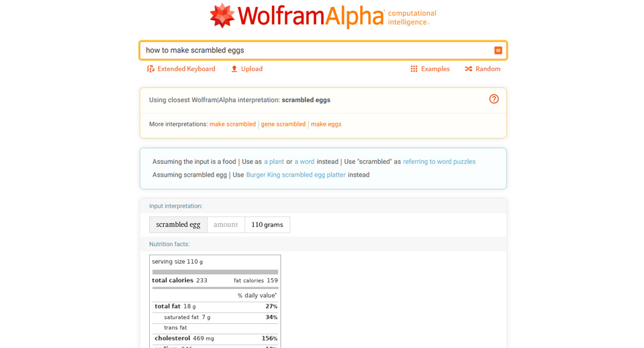The width and height of the screenshot is (644, 348).
Task: Click the WolframAlpha starburst logo icon
Action: point(222,15)
